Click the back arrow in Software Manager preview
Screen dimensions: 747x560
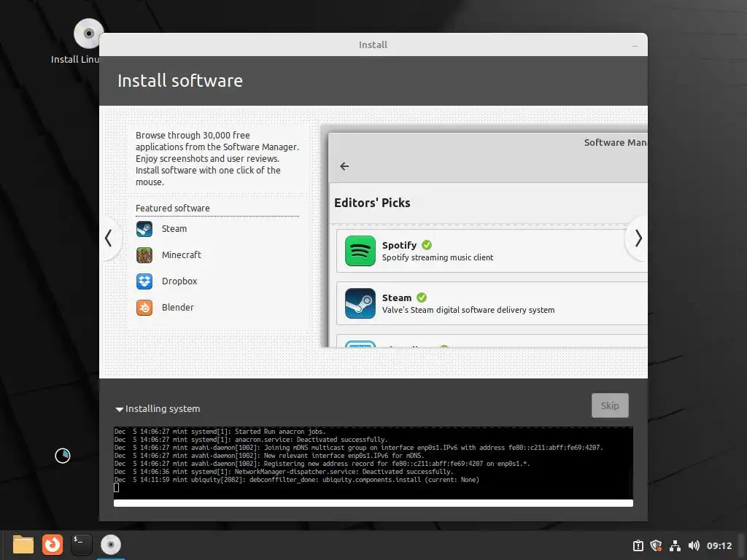(344, 166)
